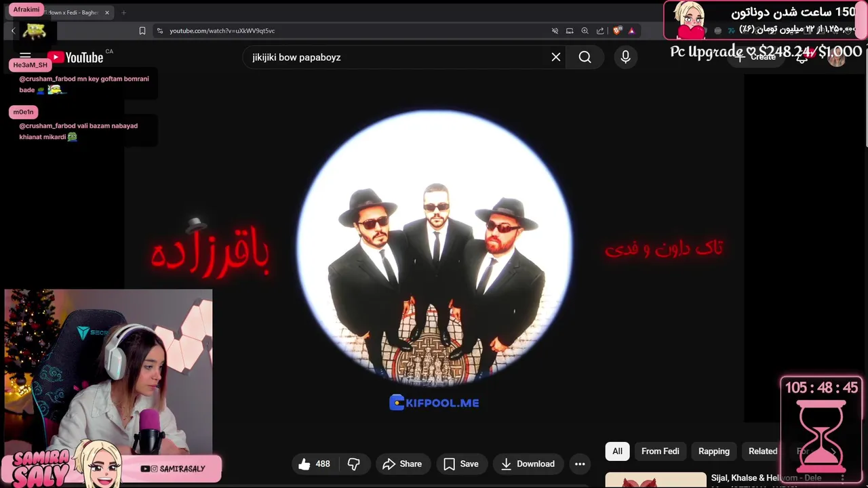Screen dimensions: 868x488
Task: Click the 'Afrakimi' chat username
Action: tap(26, 9)
